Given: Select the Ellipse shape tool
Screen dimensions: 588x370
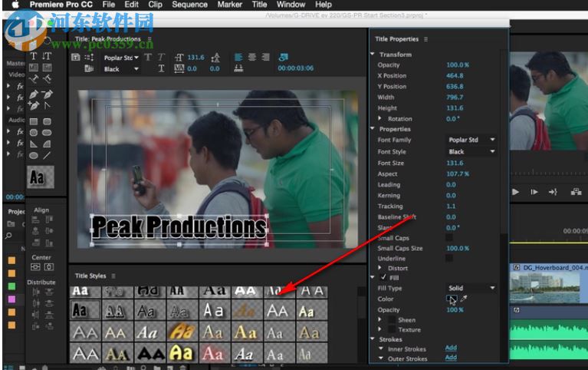Looking at the screenshot, I should [34, 156].
